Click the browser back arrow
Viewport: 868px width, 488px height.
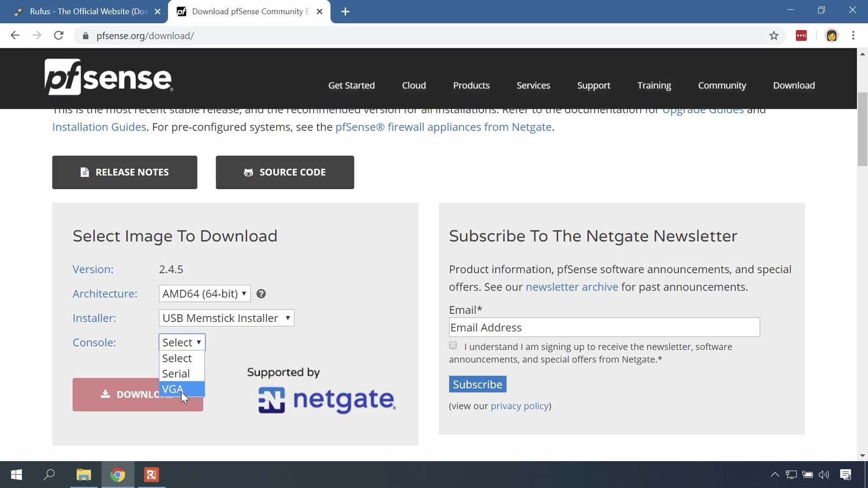pos(15,35)
